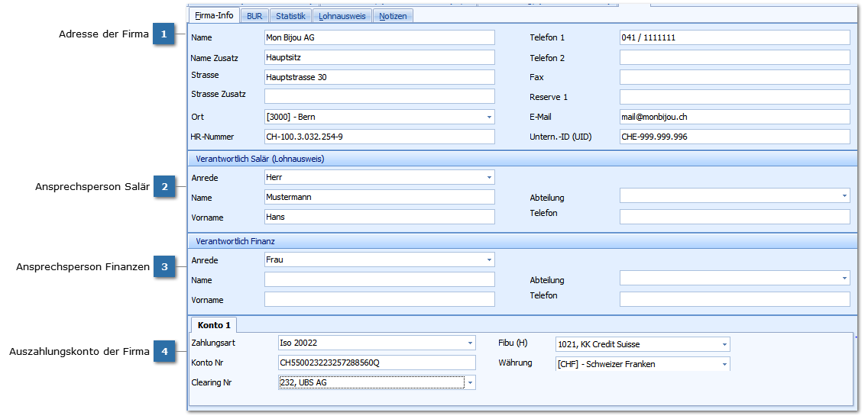Open the Währung currency dropdown
Viewport: 868px width, 419px height.
tap(724, 365)
